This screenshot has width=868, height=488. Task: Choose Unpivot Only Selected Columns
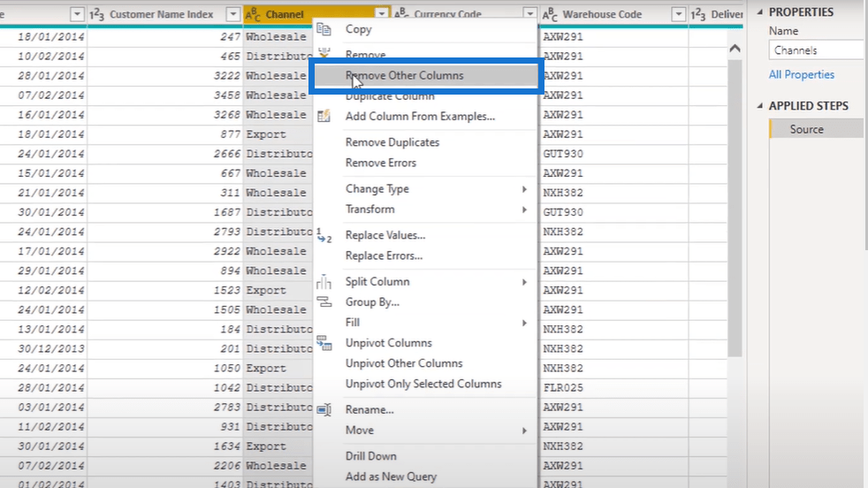pos(425,384)
